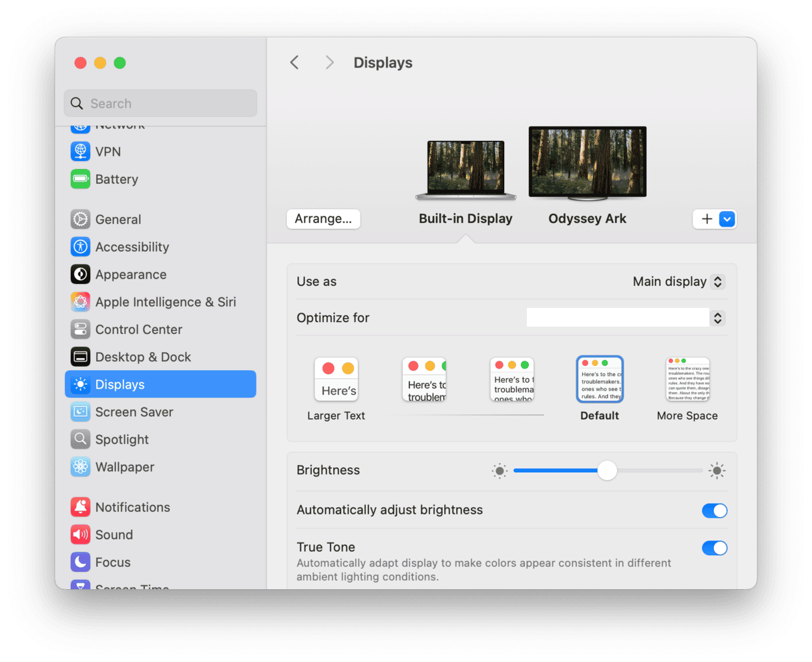Click the Displays sun icon in the sidebar

[x=80, y=384]
